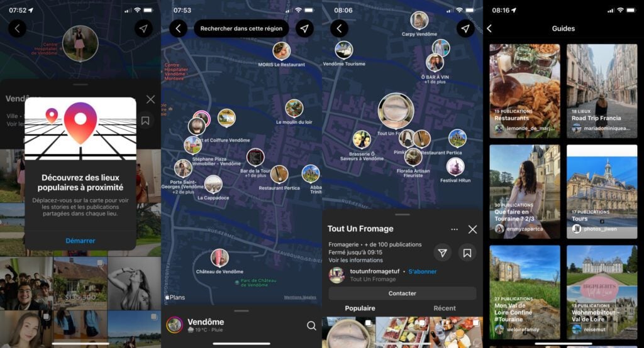Open the Carpy Vendôme map pin
The height and width of the screenshot is (348, 644).
click(x=419, y=20)
